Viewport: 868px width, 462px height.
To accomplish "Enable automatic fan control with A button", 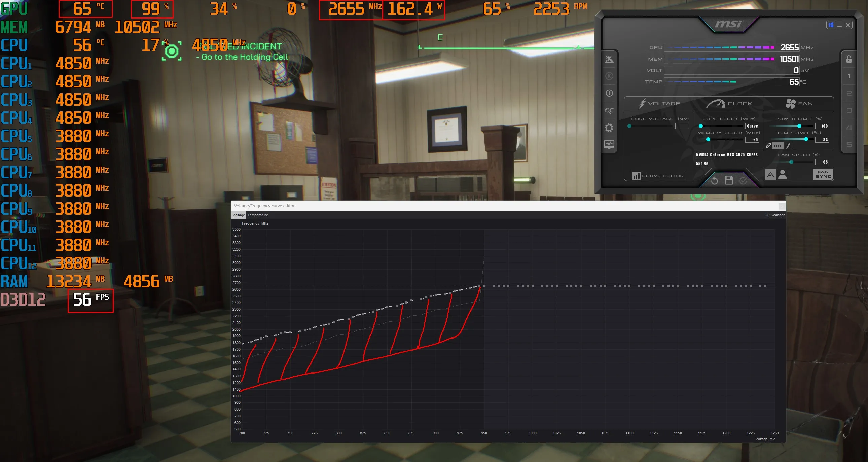I will click(x=770, y=175).
